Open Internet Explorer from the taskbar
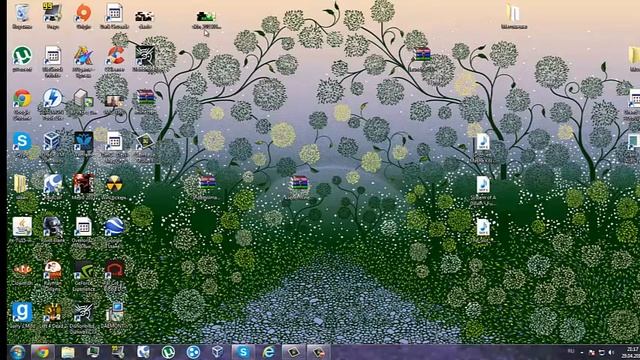Image resolution: width=640 pixels, height=360 pixels. (268, 352)
